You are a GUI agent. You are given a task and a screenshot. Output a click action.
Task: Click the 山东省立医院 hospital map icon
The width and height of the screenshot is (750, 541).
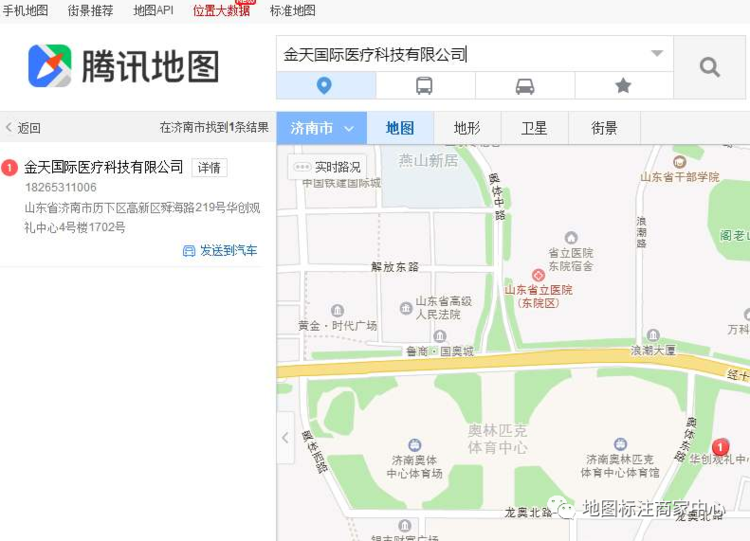click(539, 276)
